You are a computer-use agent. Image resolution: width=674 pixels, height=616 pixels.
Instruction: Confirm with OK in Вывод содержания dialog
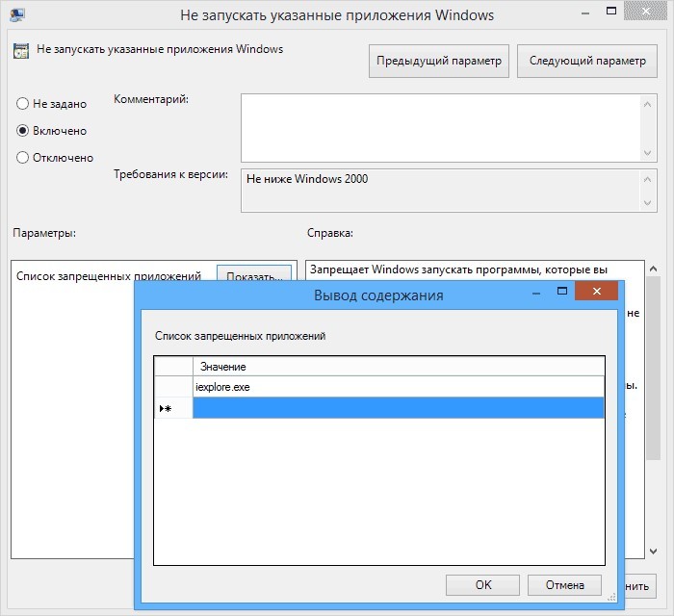click(x=482, y=585)
